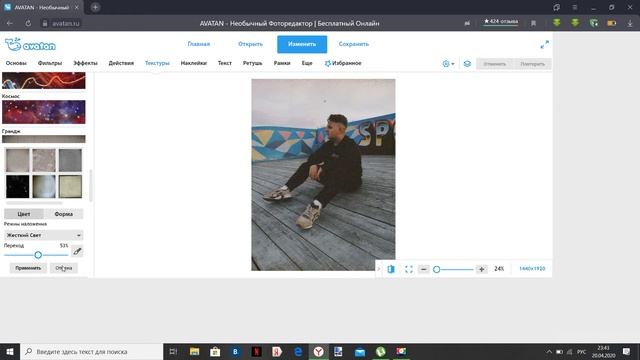Open the layers panel icon
This screenshot has width=640, height=360.
467,64
